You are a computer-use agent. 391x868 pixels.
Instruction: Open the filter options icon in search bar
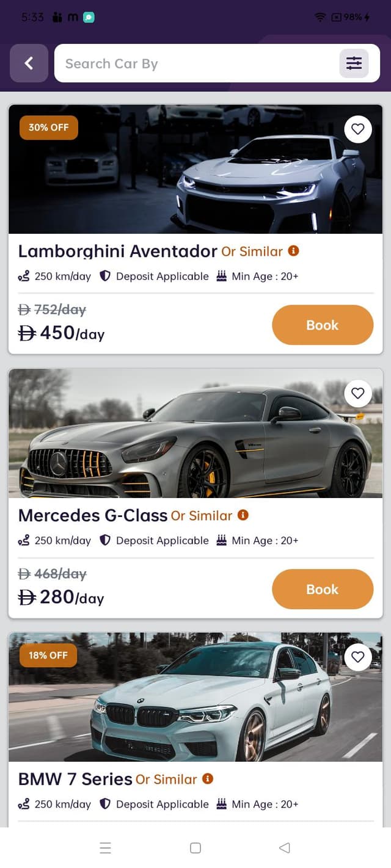point(354,63)
